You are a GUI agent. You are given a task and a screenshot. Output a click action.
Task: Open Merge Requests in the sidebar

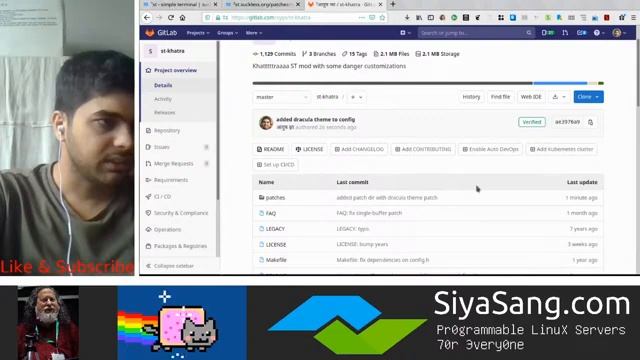tap(173, 164)
